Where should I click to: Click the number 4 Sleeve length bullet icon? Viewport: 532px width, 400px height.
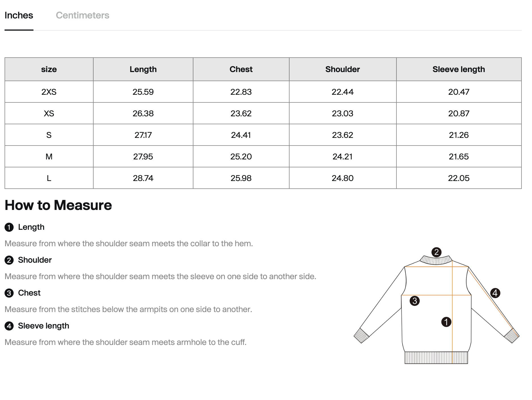point(9,326)
